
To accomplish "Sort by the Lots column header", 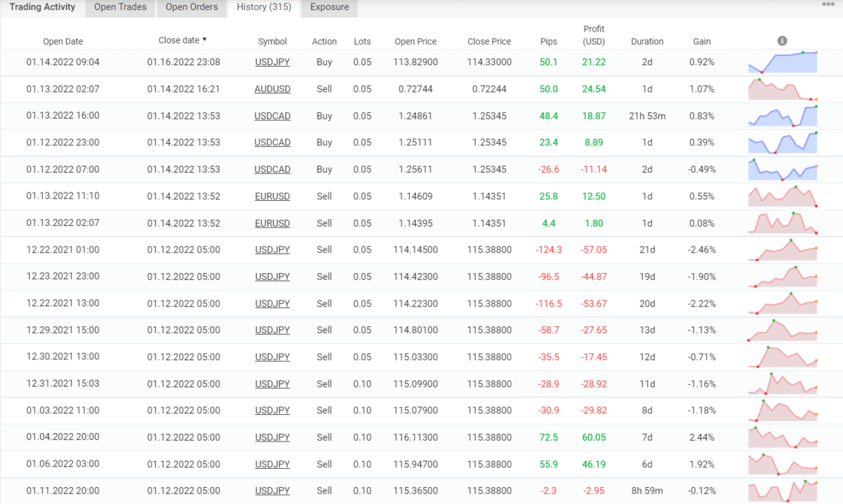I will (362, 41).
